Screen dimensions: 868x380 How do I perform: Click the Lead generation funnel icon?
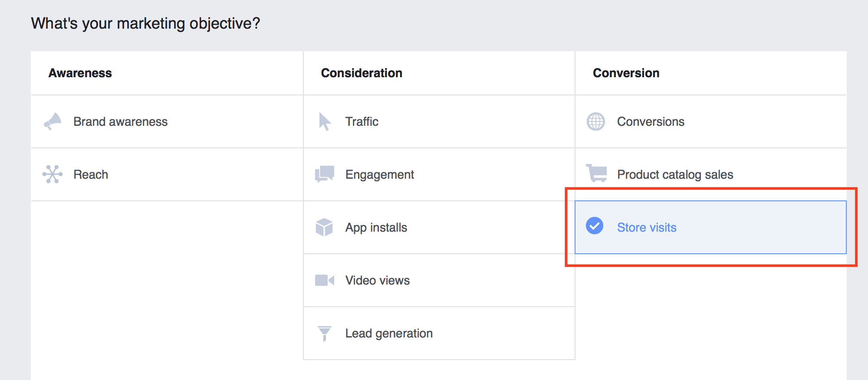[324, 334]
